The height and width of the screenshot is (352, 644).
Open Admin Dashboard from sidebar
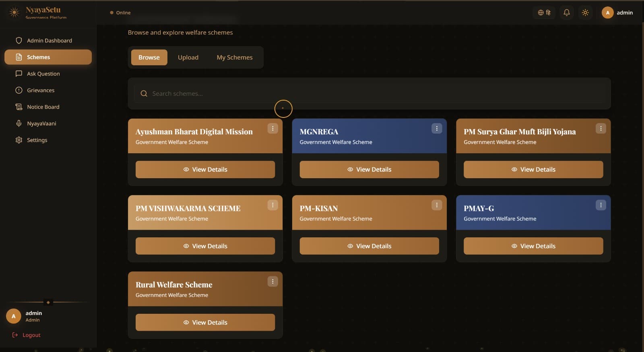[48, 41]
